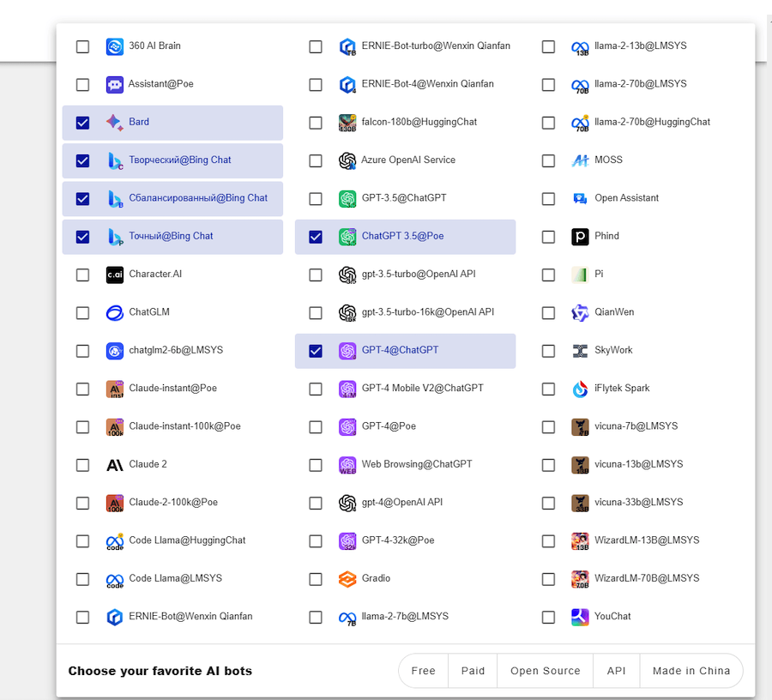772x700 pixels.
Task: Uncheck ChatGPT 3.5@Poe checkbox
Action: pos(316,237)
